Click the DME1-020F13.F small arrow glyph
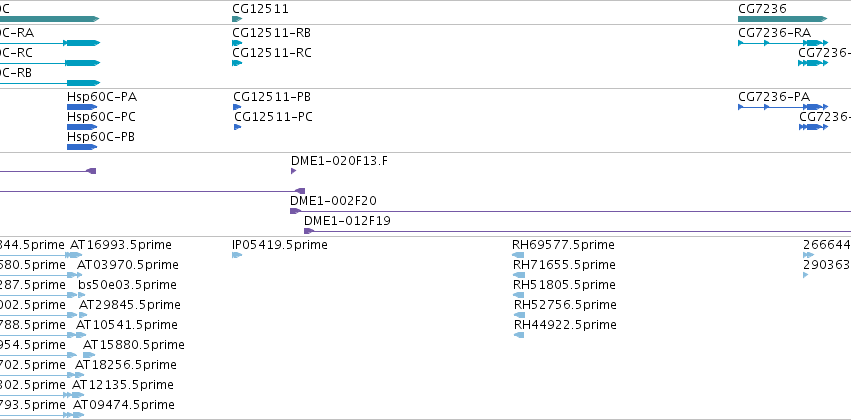 (294, 171)
